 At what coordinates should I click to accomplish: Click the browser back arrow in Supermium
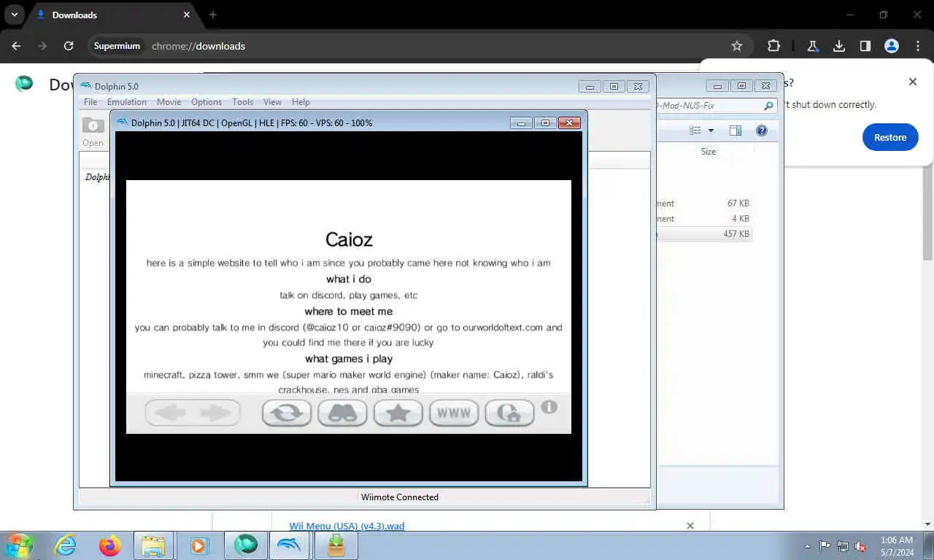16,46
